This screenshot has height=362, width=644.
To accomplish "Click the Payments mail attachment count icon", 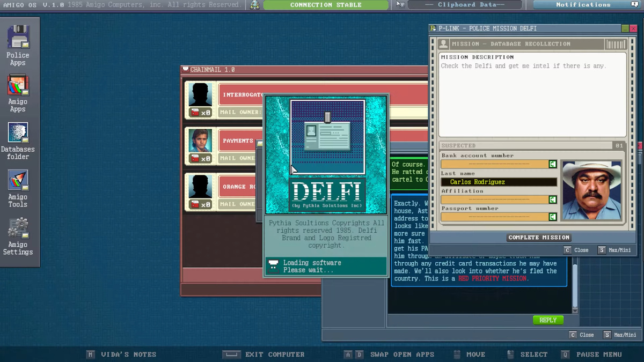I will click(200, 158).
